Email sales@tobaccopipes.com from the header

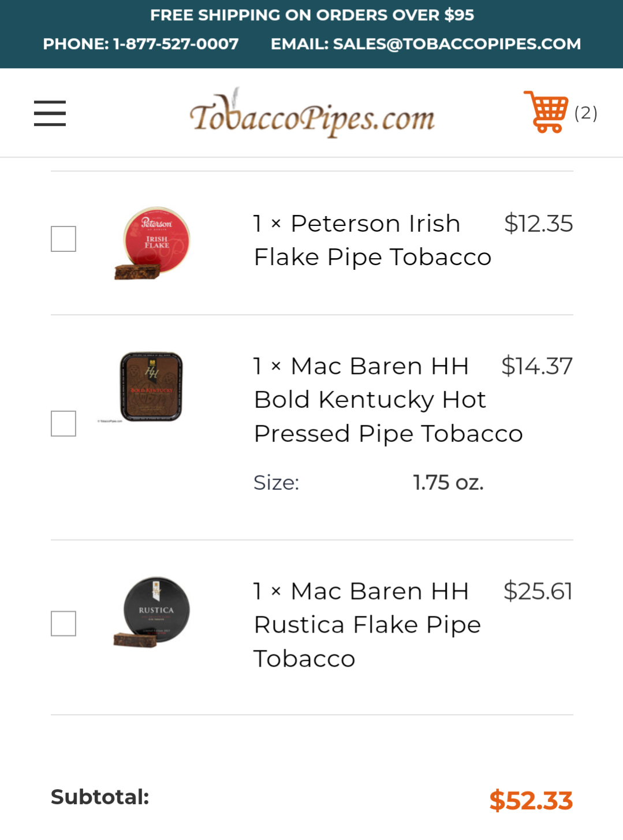click(426, 44)
